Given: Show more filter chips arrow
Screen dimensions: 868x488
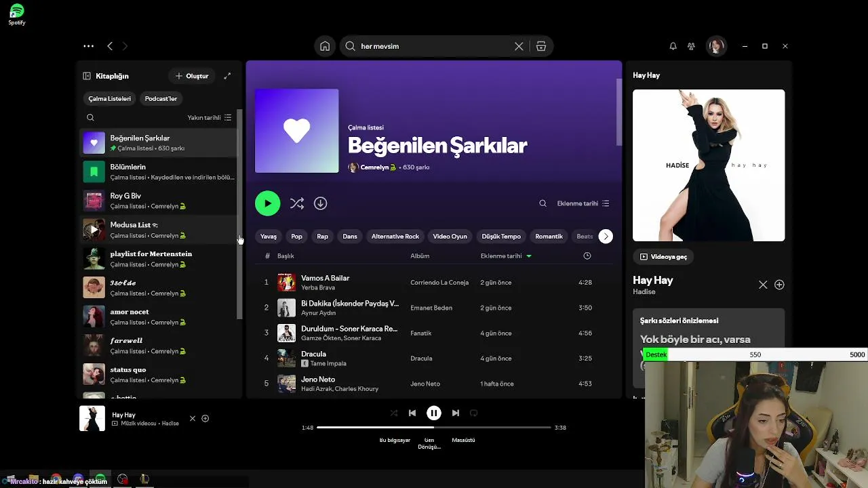Looking at the screenshot, I should tap(606, 237).
